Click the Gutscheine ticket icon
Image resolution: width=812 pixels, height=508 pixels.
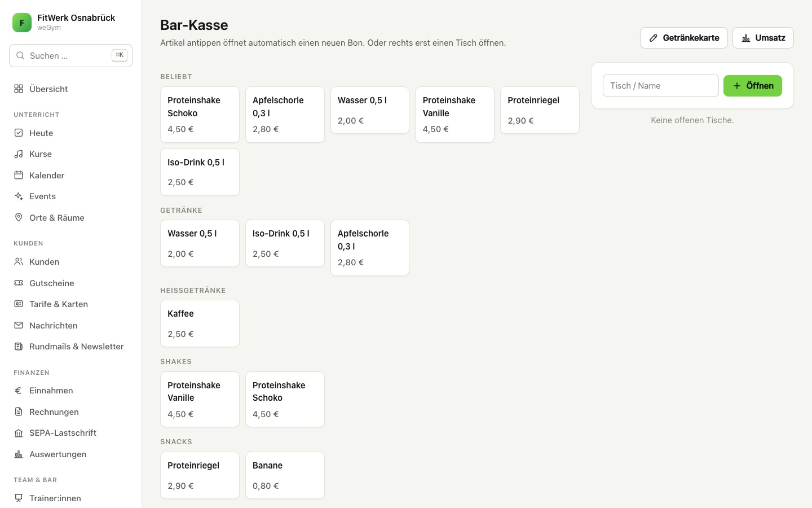(19, 283)
